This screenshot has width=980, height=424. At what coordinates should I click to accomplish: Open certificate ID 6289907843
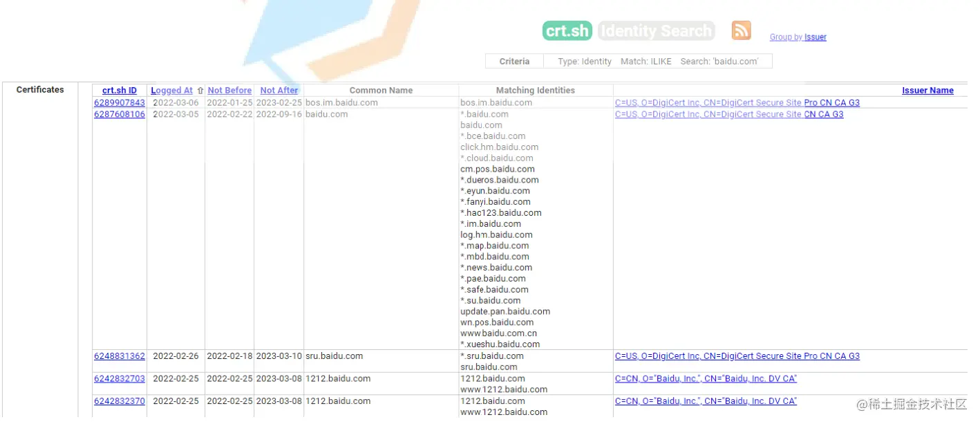pos(120,103)
